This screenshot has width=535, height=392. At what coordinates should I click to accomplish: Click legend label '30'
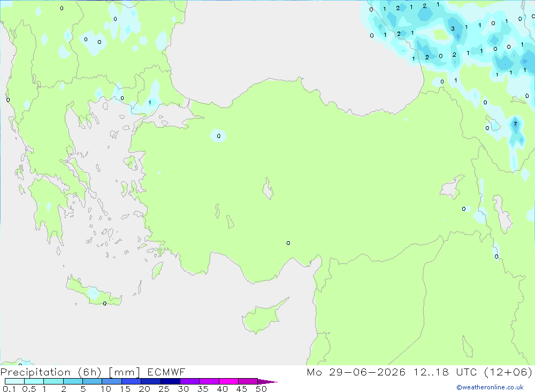point(183,389)
